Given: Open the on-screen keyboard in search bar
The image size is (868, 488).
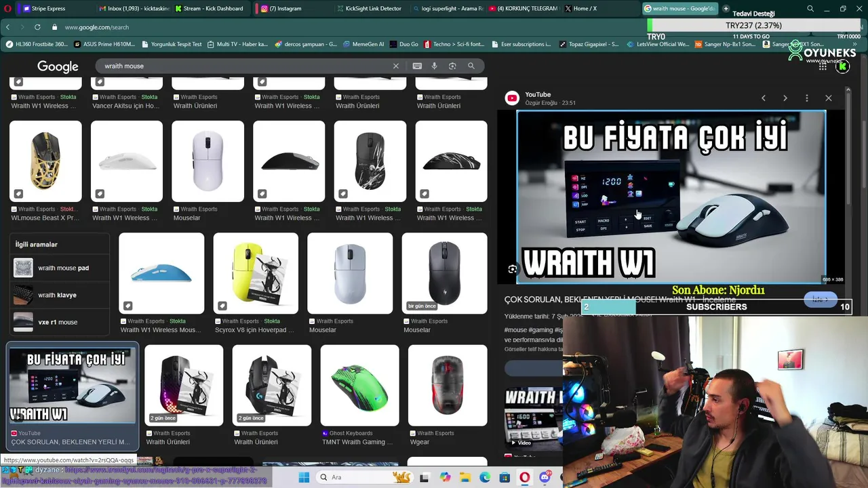Looking at the screenshot, I should tap(417, 66).
